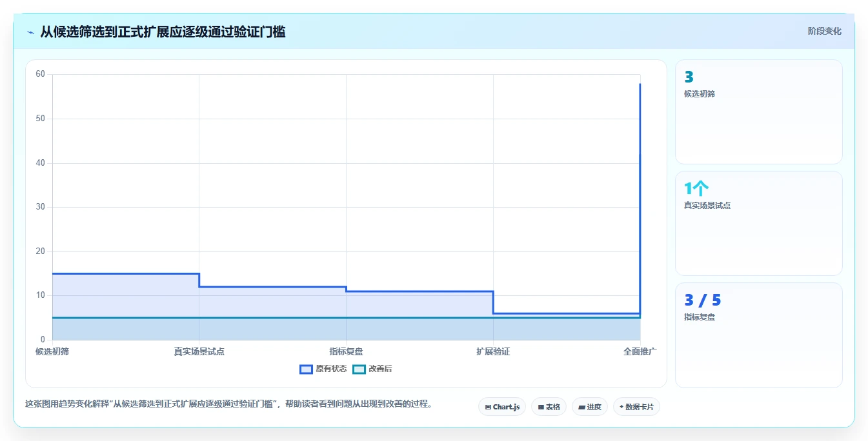This screenshot has height=441, width=868.
Task: Click the x-axis label 真实场景试点
Action: point(199,351)
